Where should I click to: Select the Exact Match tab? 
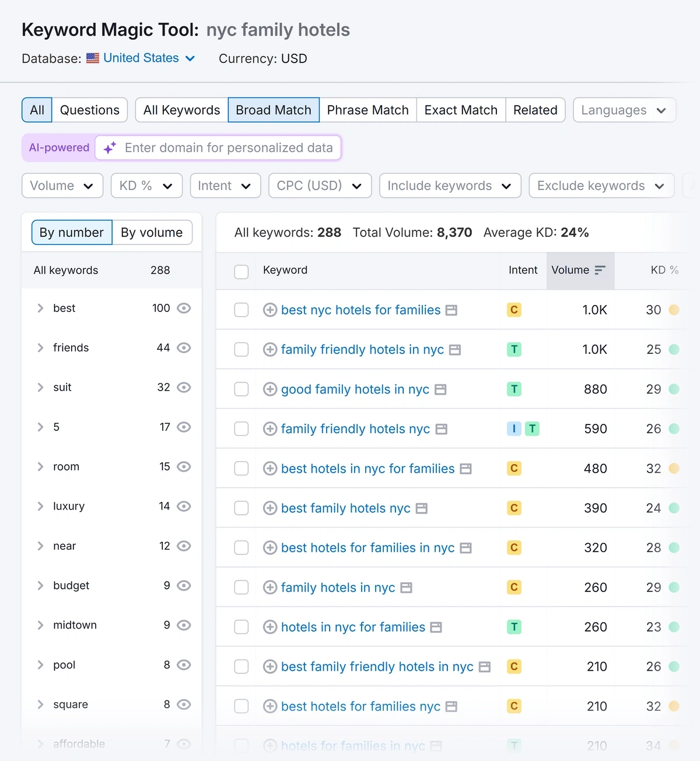pos(461,110)
